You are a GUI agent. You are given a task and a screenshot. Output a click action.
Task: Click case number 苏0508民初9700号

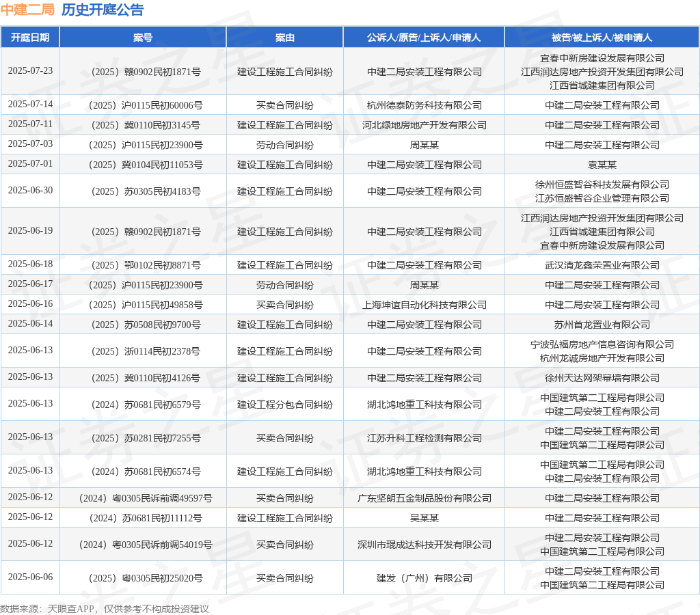click(x=146, y=325)
